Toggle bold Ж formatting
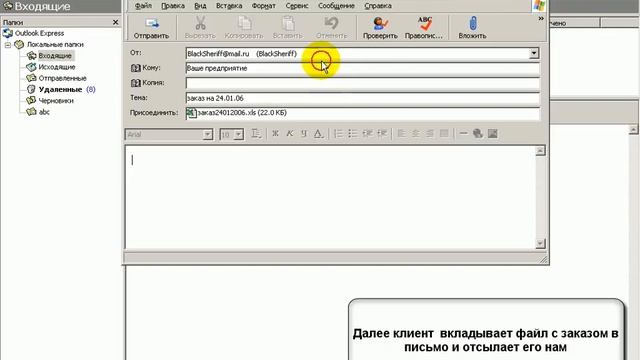Screen dimensions: 640x360 click(x=275, y=133)
